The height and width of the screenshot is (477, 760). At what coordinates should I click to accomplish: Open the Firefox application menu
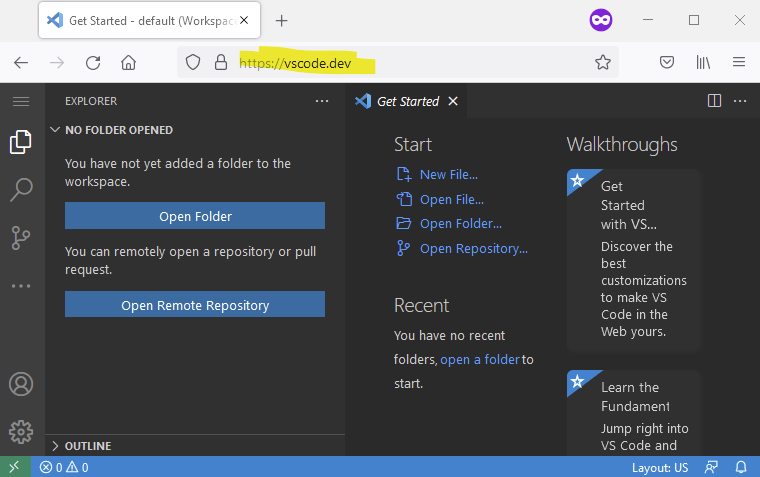coord(739,62)
